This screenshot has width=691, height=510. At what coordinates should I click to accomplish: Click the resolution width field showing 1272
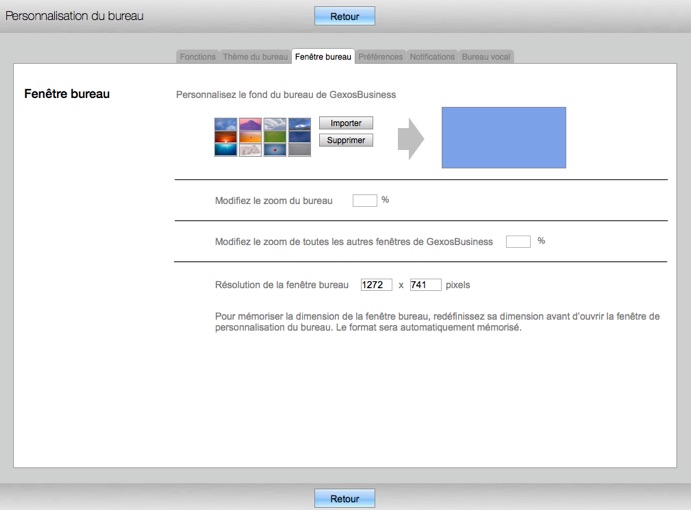pos(376,285)
